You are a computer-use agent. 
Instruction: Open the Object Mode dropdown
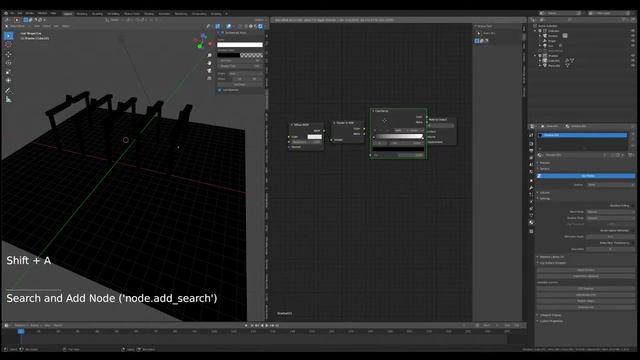(17, 26)
